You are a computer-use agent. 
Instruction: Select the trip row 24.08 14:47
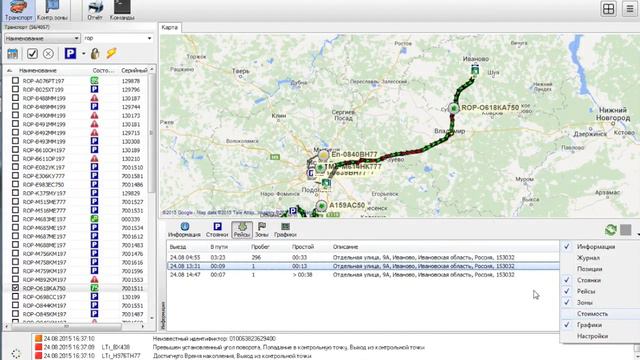coord(363,275)
